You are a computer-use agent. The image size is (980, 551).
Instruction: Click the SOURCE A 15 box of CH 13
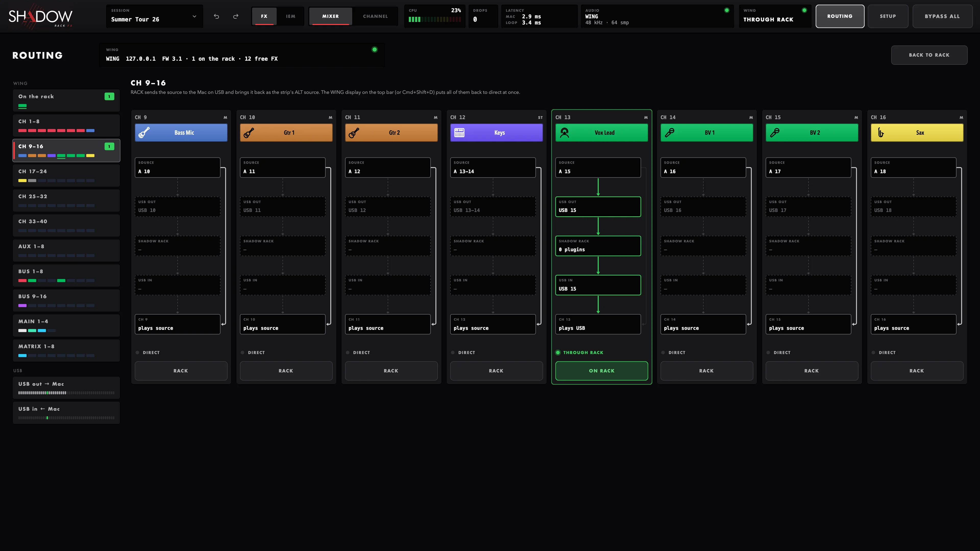[x=598, y=168]
